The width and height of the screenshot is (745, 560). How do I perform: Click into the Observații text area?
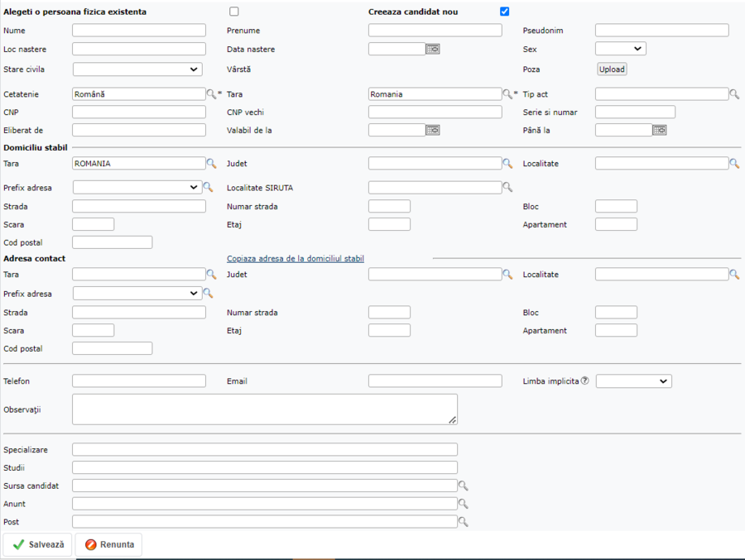coord(265,409)
